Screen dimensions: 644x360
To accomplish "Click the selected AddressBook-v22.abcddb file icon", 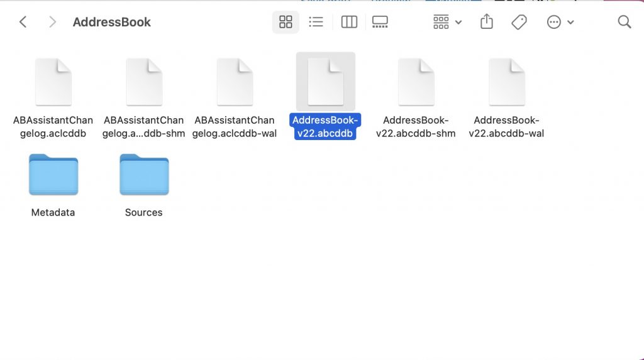I will 326,82.
